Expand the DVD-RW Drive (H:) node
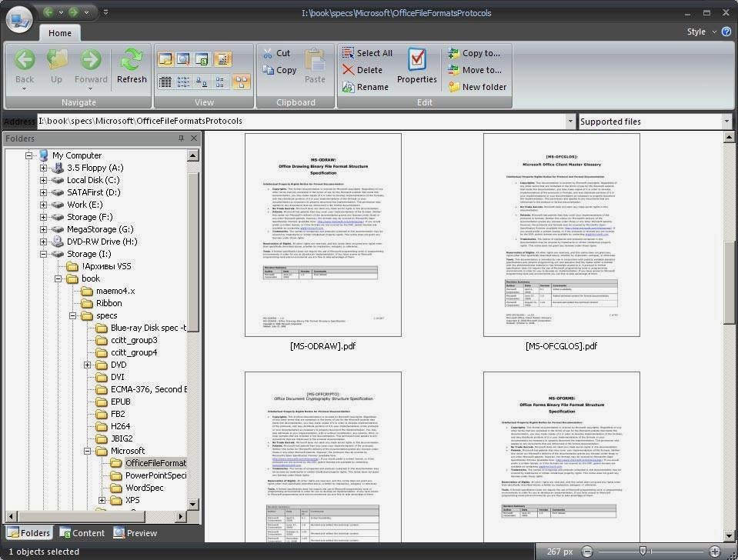Image resolution: width=738 pixels, height=560 pixels. pos(43,242)
